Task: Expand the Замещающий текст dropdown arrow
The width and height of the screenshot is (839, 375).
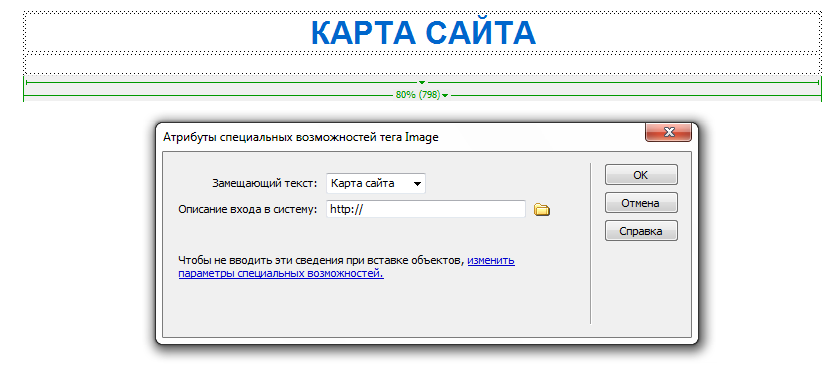Action: pyautogui.click(x=417, y=183)
